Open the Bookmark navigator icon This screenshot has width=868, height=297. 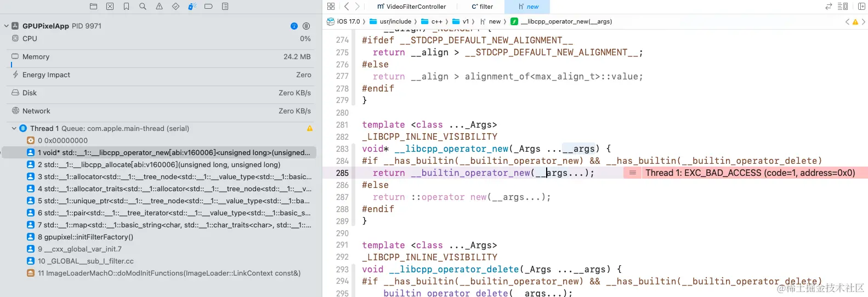point(126,7)
